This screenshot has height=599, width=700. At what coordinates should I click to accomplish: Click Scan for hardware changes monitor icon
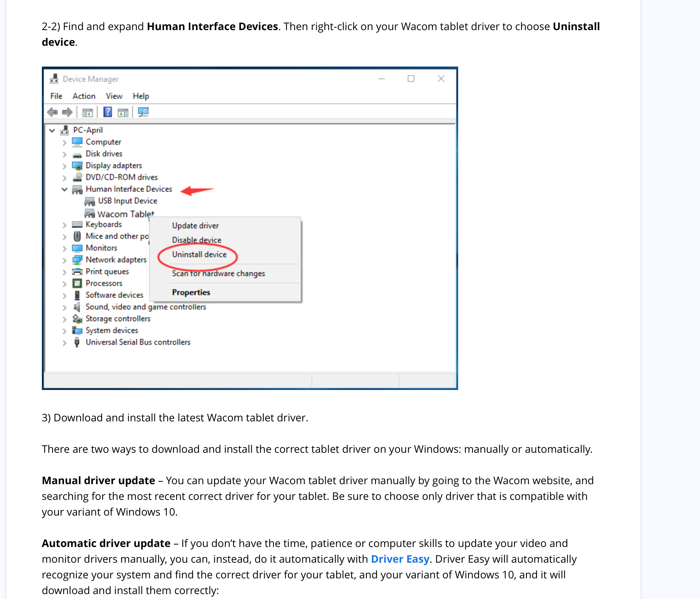tap(143, 112)
